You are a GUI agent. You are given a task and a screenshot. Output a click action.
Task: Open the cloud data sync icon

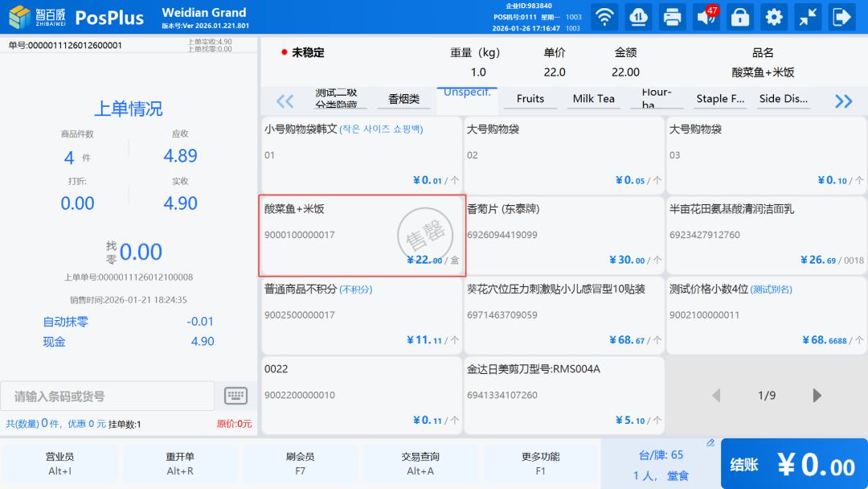(638, 17)
